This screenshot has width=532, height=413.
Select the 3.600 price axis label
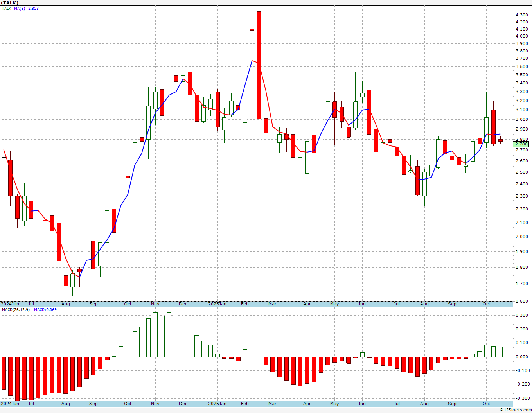(522, 66)
